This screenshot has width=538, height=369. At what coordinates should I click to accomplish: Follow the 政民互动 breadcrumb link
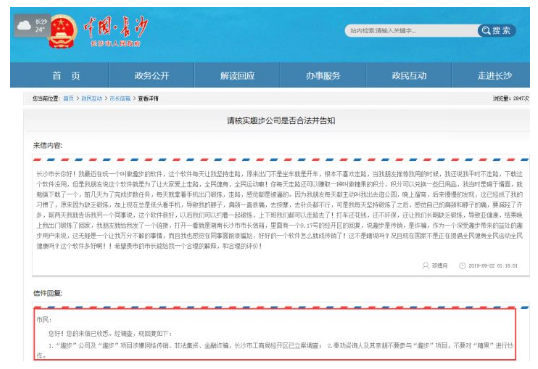[92, 99]
